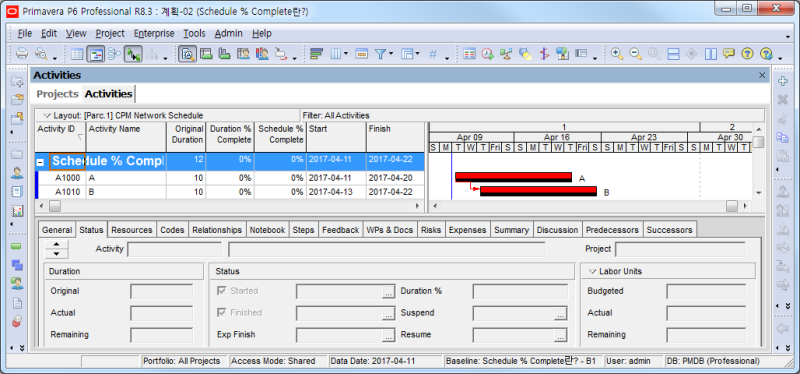The height and width of the screenshot is (374, 800).
Task: Open Print Preview from the toolbar
Action: click(x=41, y=54)
